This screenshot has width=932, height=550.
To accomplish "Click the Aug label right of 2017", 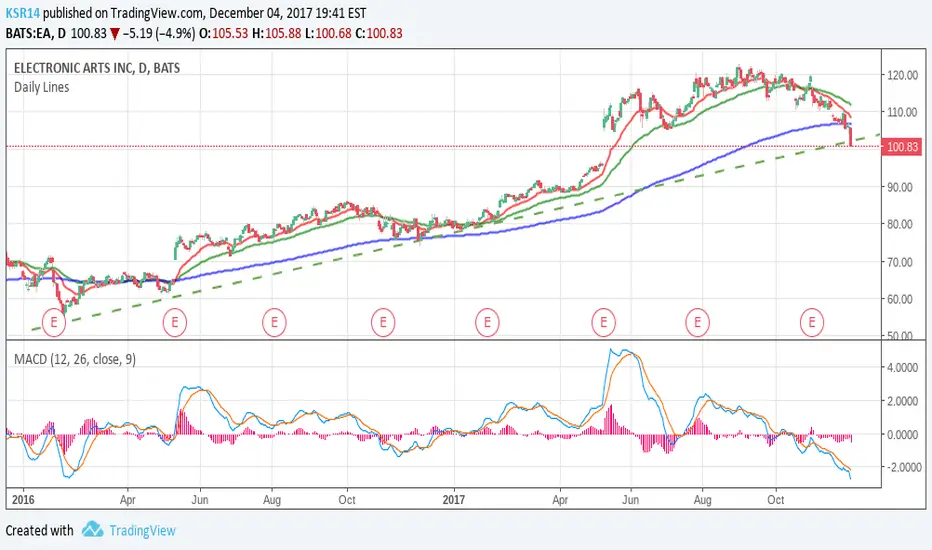I will click(x=703, y=499).
